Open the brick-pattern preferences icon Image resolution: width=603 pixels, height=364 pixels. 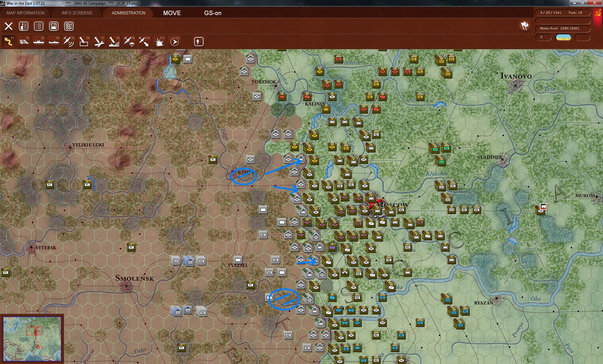click(69, 26)
